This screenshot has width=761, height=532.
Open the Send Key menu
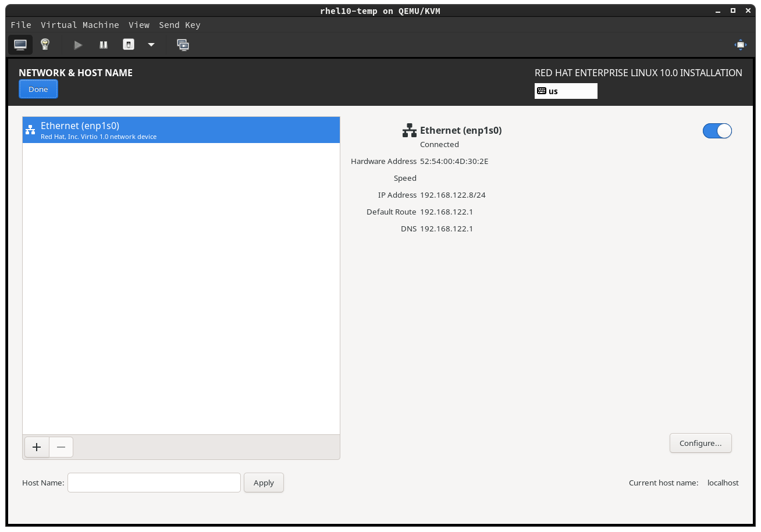tap(180, 25)
